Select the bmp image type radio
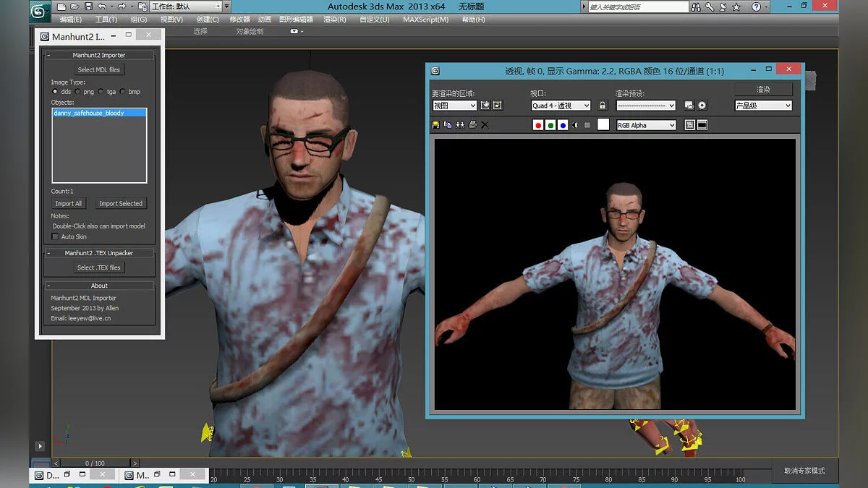 [x=124, y=92]
